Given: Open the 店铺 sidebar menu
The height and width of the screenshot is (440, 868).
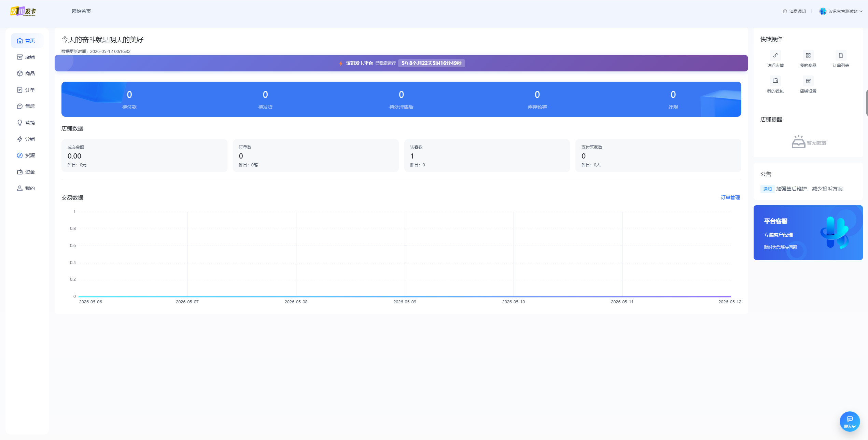Looking at the screenshot, I should click(27, 57).
